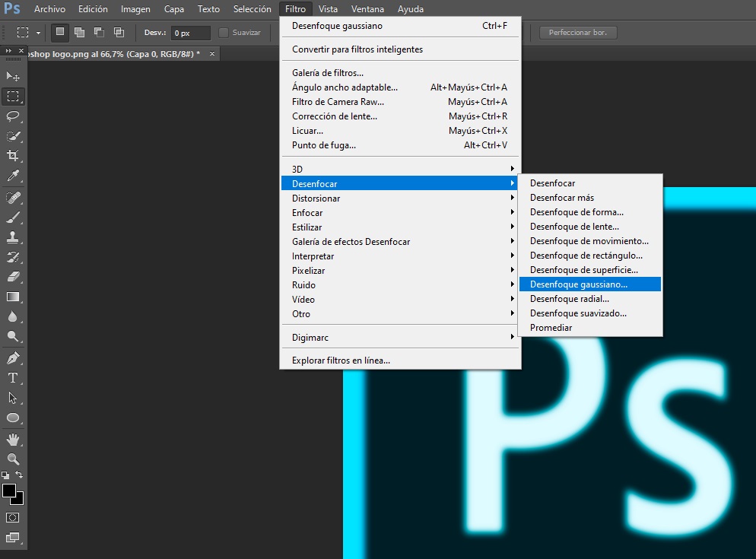The height and width of the screenshot is (559, 756).
Task: Choose New selection mode in options bar
Action: (60, 32)
